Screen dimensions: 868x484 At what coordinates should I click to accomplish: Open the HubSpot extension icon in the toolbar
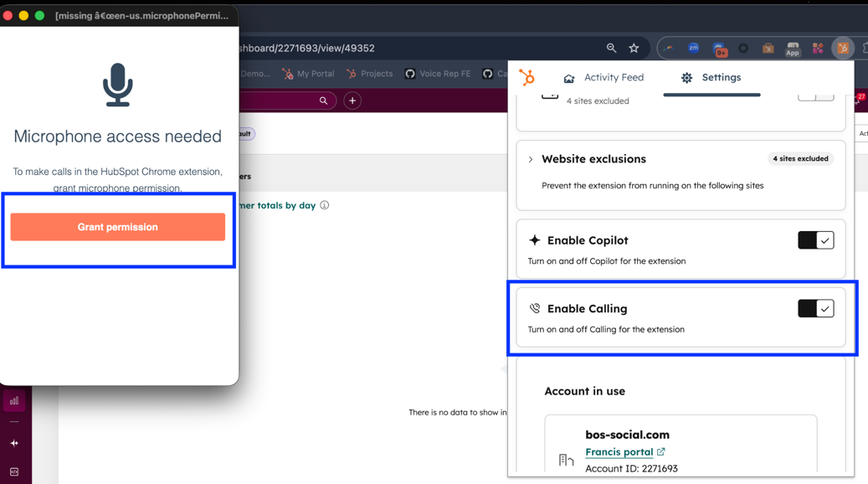[x=844, y=49]
